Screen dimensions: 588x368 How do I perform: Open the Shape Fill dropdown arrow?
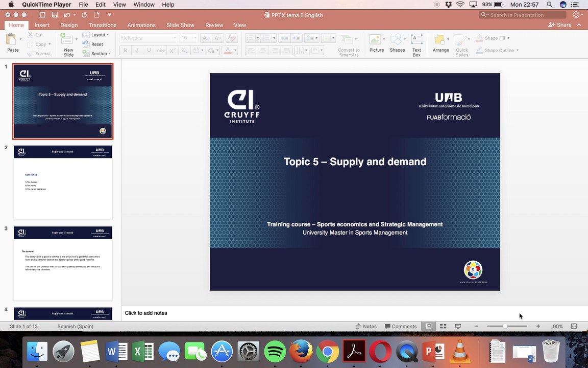[508, 38]
